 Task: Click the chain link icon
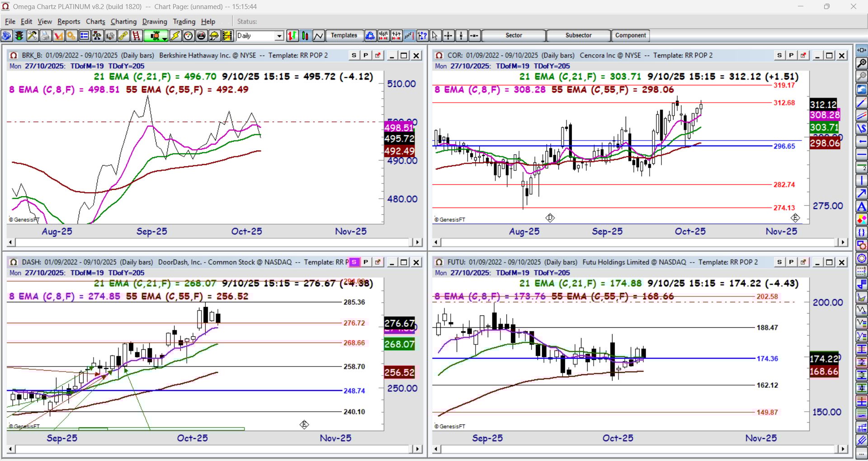click(123, 36)
